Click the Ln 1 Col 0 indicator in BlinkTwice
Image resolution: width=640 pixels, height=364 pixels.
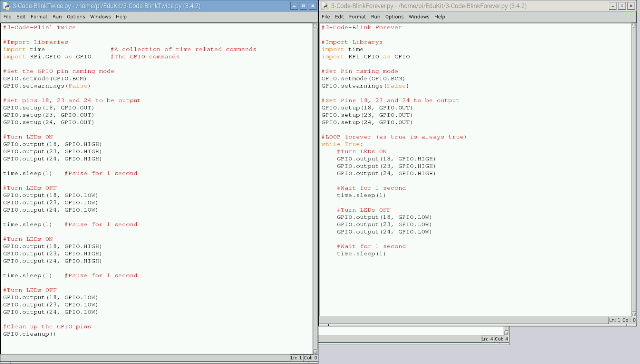point(303,358)
